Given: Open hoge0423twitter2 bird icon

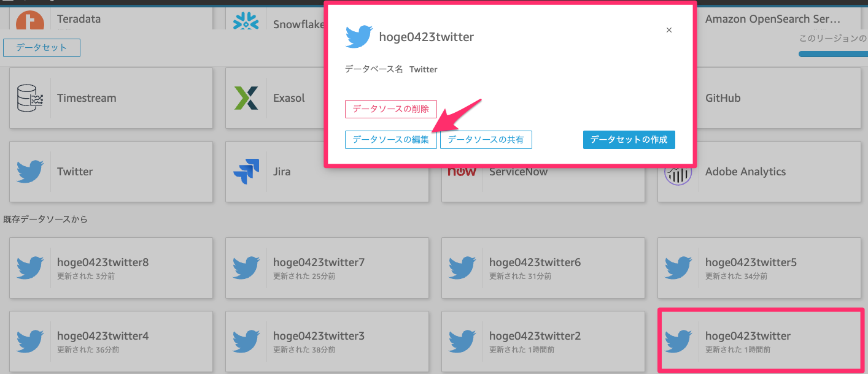Looking at the screenshot, I should [462, 342].
